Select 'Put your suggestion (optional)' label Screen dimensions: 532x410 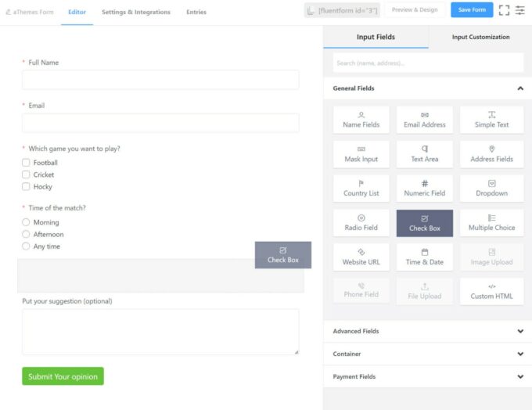[x=67, y=301]
